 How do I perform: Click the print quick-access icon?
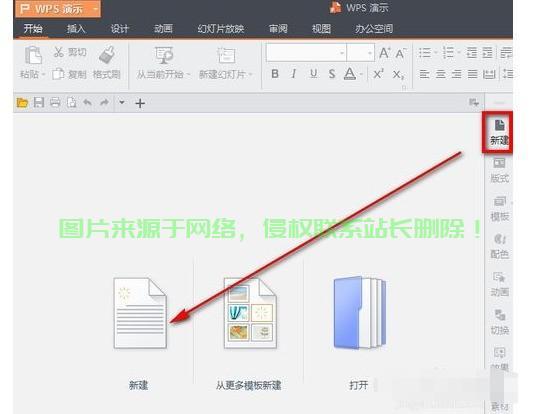55,102
